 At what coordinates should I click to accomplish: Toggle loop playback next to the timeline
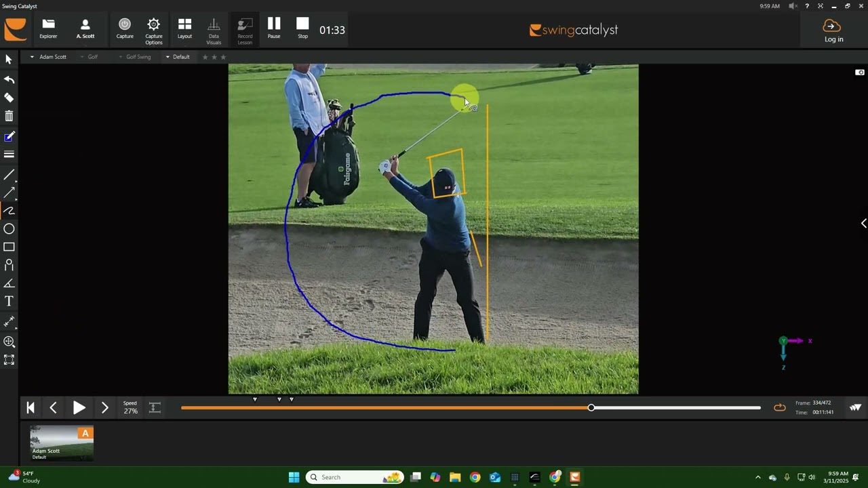click(779, 407)
